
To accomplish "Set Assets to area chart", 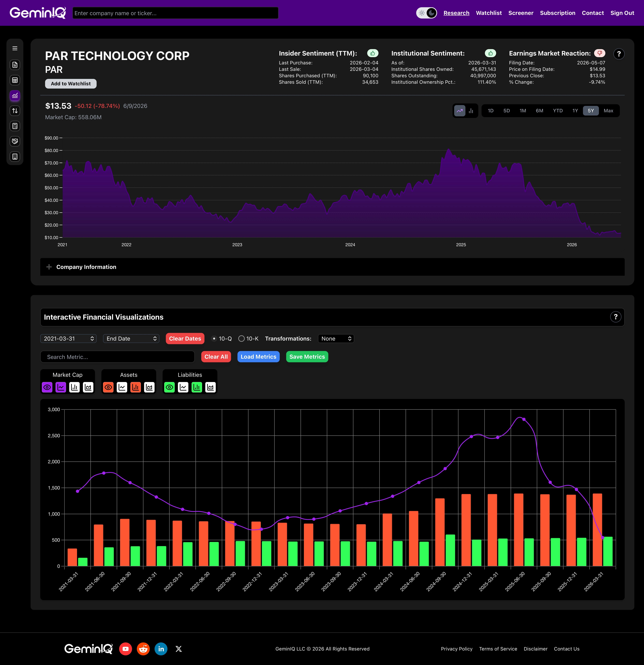I will click(x=149, y=387).
